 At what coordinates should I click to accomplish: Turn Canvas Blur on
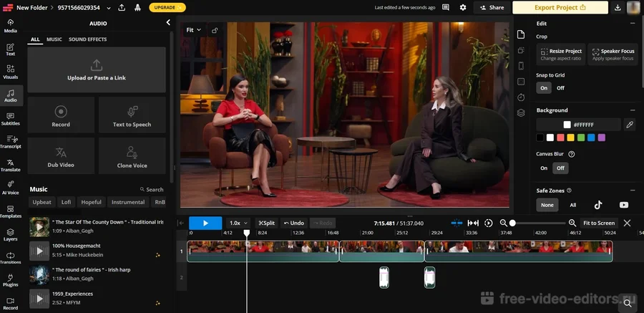[x=544, y=168]
